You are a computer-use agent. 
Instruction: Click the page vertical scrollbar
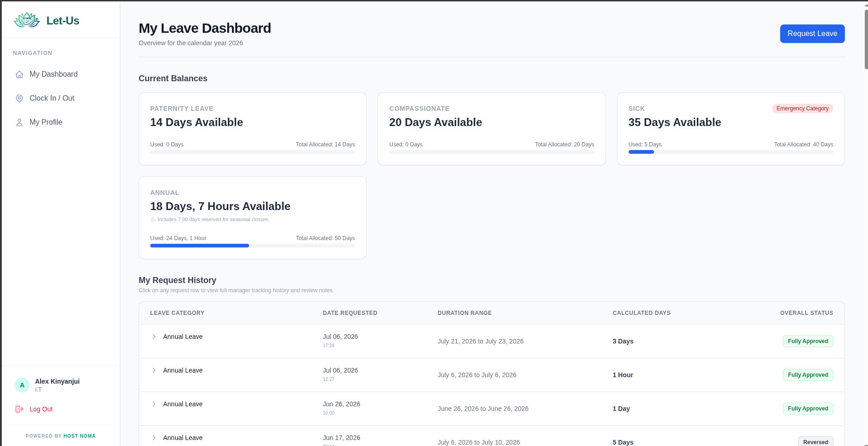tap(866, 39)
